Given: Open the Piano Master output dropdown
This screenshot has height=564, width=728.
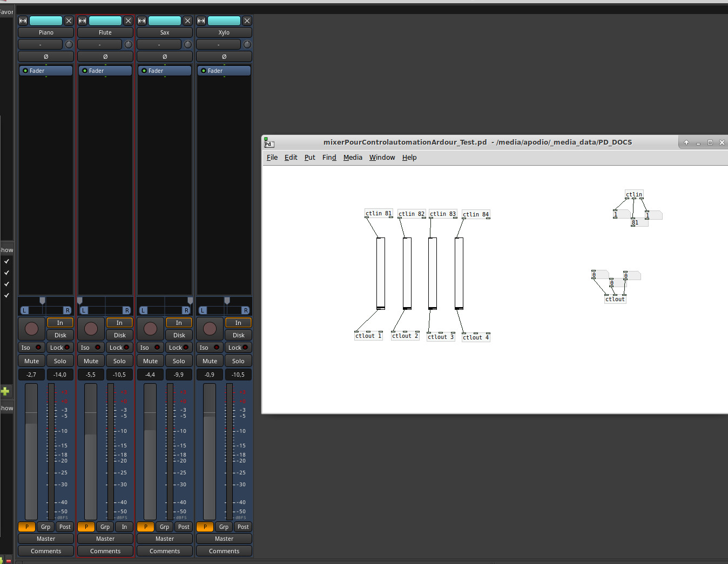Looking at the screenshot, I should pos(46,539).
